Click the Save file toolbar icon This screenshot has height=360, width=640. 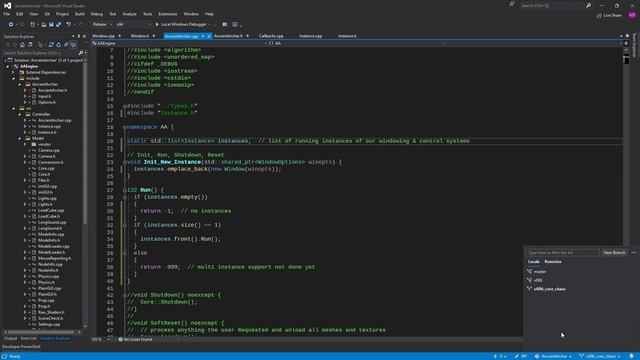click(51, 24)
